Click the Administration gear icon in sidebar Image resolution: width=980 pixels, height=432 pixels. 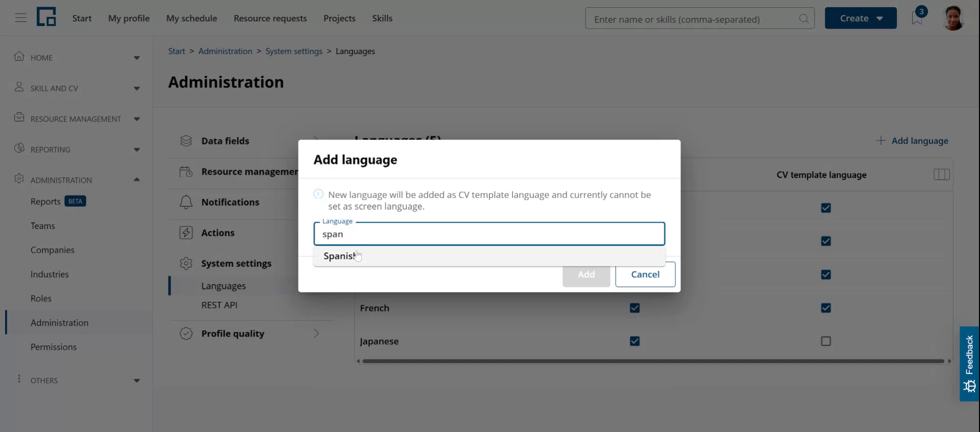point(19,179)
